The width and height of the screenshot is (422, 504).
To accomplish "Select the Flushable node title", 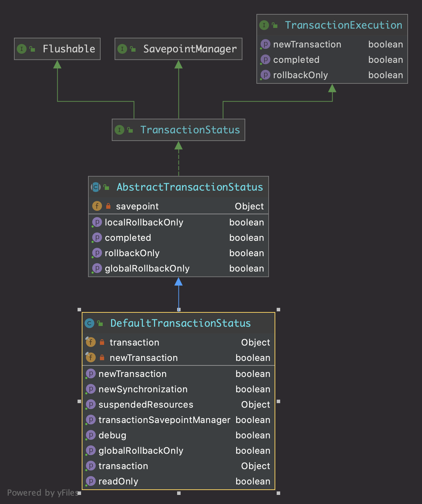I will click(x=69, y=49).
